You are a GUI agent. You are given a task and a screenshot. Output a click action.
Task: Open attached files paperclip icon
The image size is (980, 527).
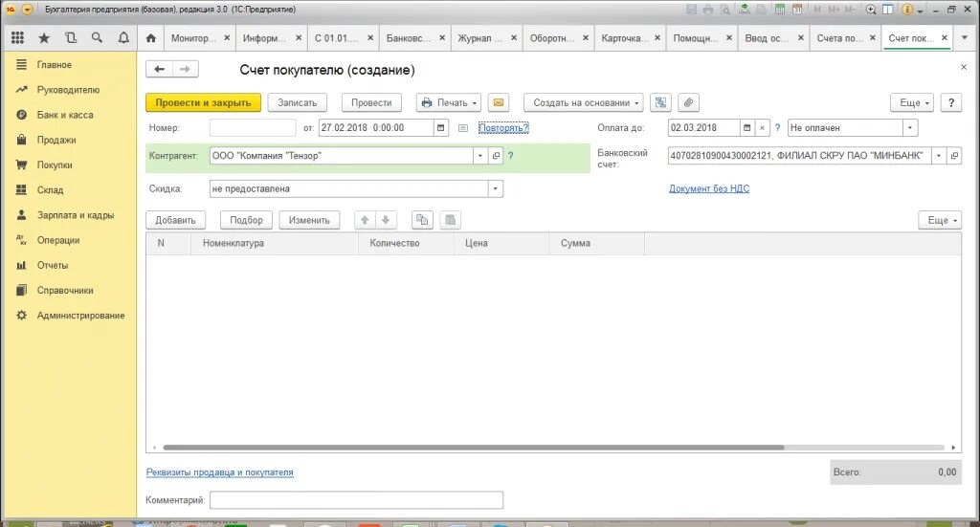tap(688, 102)
